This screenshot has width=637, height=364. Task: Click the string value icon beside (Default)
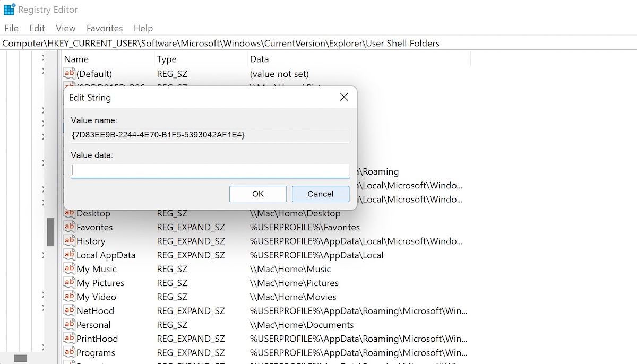tap(69, 74)
